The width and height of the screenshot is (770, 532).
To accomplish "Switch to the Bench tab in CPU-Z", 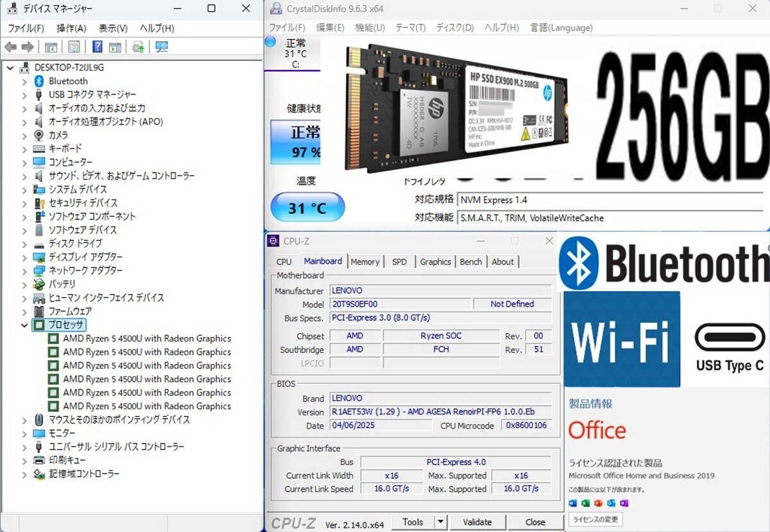I will [471, 262].
